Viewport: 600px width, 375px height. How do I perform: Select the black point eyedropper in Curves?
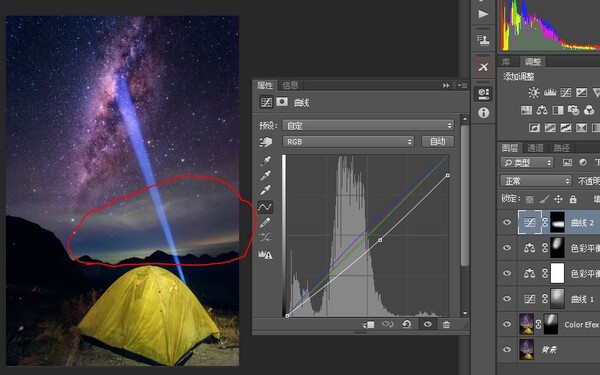[x=265, y=161]
